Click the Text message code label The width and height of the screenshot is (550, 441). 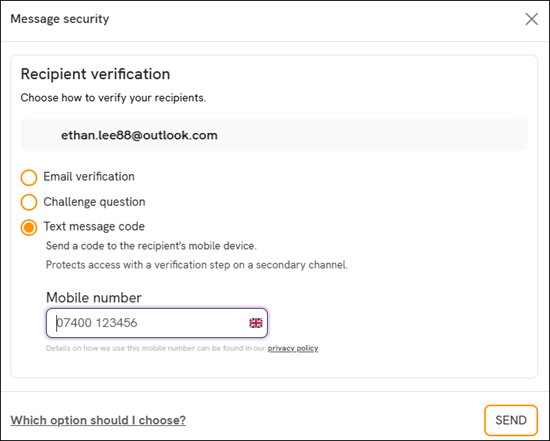click(x=94, y=226)
